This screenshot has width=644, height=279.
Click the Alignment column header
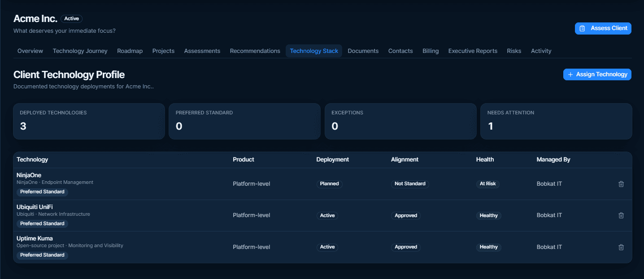(405, 160)
